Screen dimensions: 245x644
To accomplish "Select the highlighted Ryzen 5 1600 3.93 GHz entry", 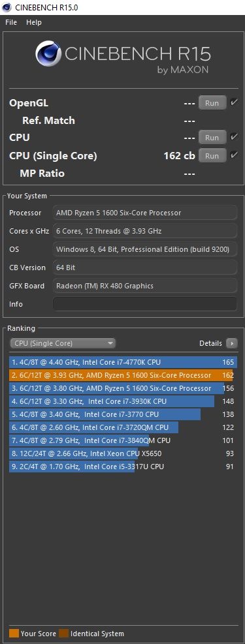I will coord(123,375).
